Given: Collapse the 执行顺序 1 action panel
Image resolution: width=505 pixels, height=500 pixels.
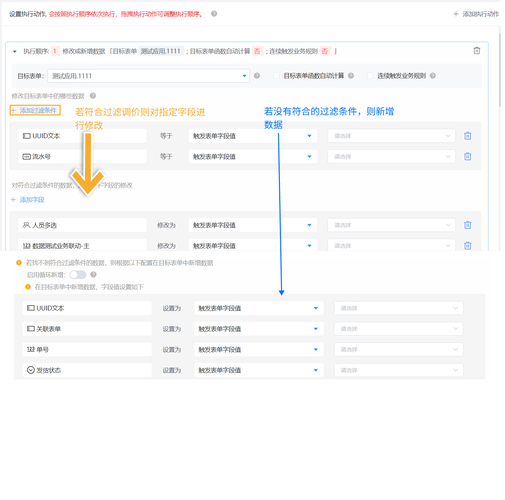Looking at the screenshot, I should point(15,51).
